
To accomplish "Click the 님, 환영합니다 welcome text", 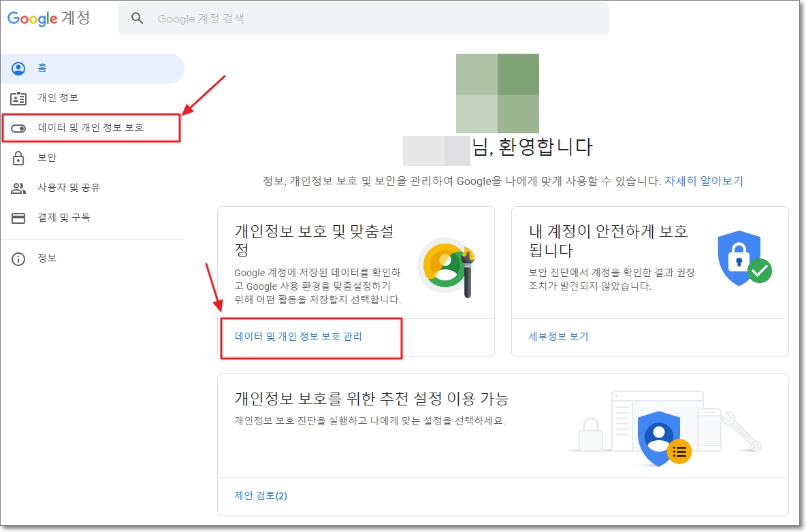I will 532,148.
